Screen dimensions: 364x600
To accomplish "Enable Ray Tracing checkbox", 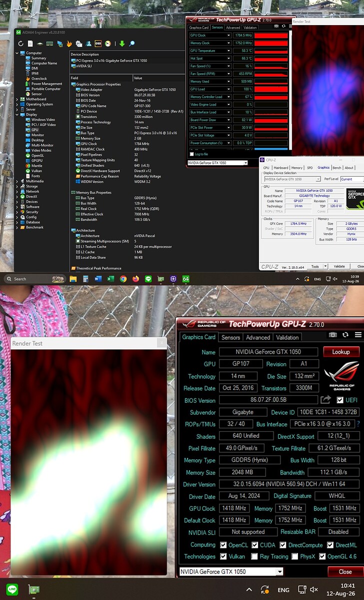I will [254, 556].
